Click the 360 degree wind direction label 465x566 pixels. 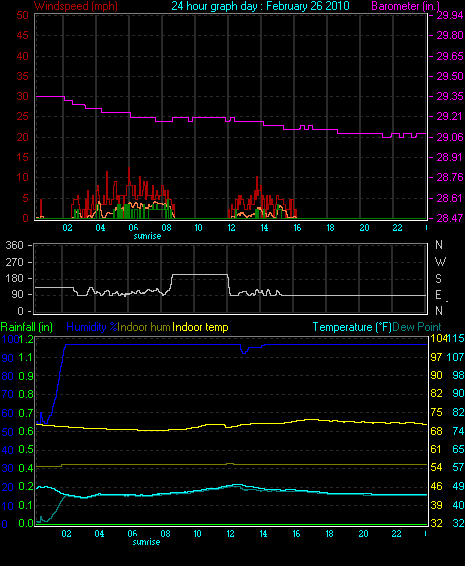coord(14,245)
